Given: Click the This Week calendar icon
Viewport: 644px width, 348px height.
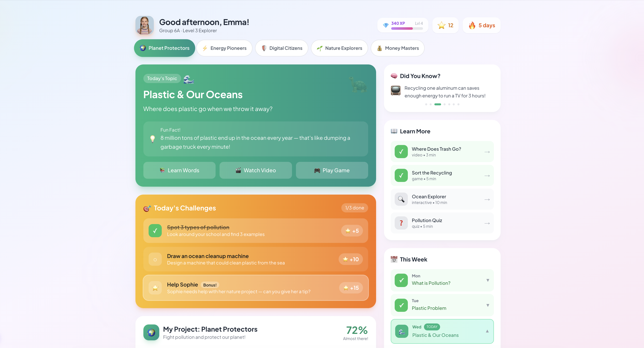Looking at the screenshot, I should pos(394,259).
